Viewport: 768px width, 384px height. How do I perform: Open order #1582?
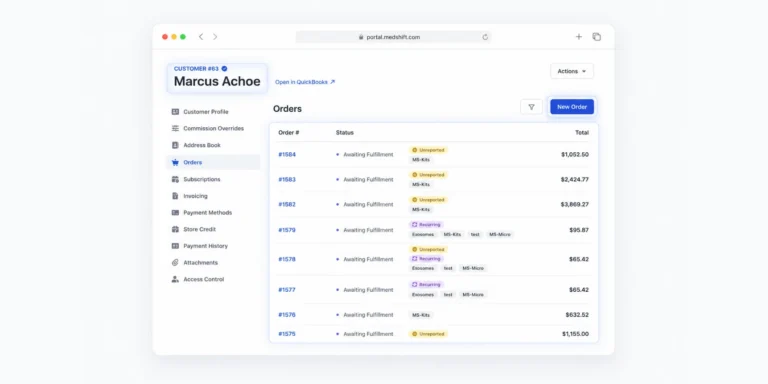[x=287, y=204]
